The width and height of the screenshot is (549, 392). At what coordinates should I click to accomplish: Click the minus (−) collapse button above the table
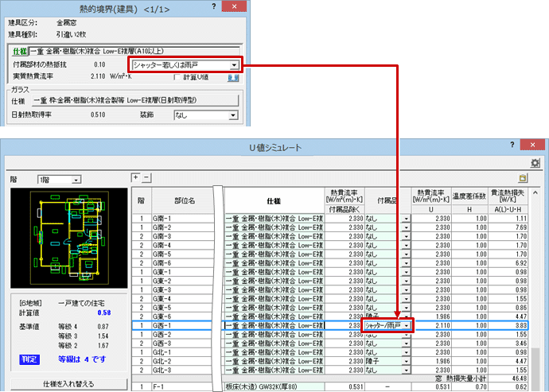click(x=146, y=177)
